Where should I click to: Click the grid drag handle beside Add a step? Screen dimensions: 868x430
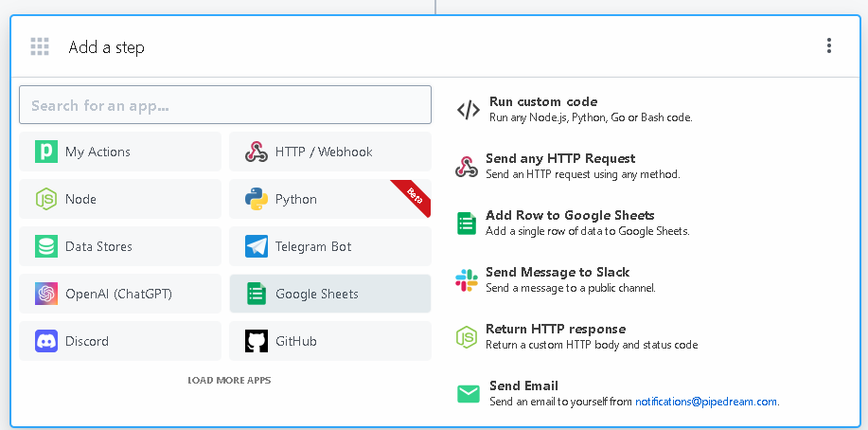tap(40, 46)
